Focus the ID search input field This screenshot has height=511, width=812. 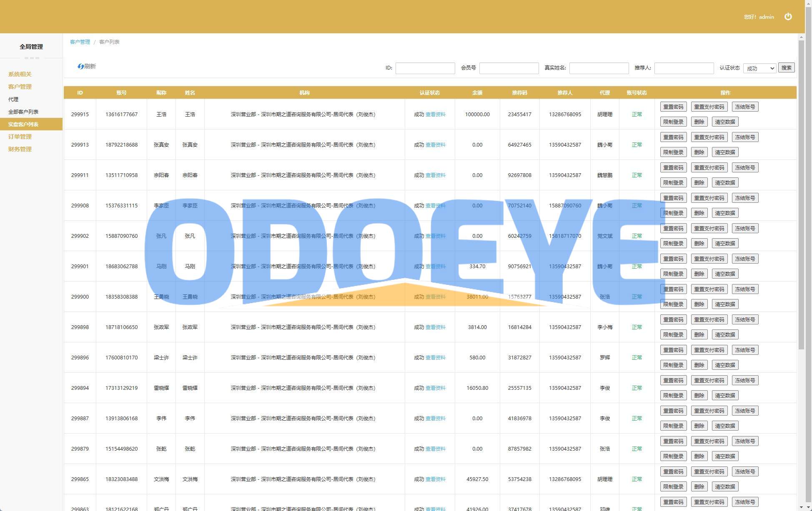425,68
